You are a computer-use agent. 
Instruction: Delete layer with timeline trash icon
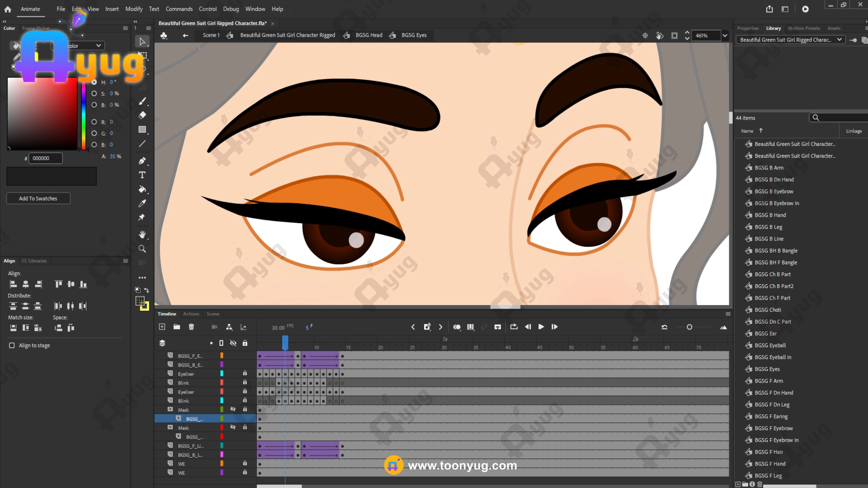click(x=191, y=327)
